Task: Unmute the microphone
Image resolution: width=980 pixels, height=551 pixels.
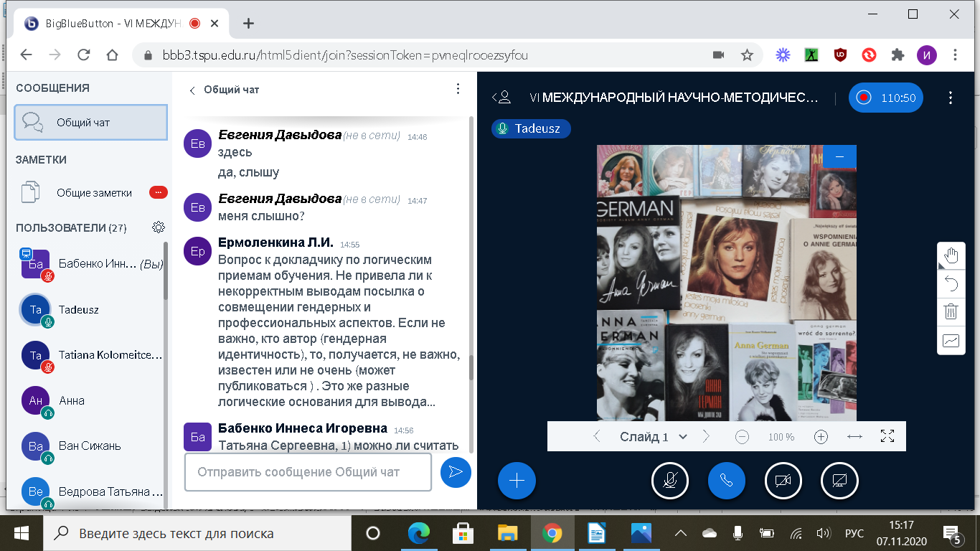Action: (670, 481)
